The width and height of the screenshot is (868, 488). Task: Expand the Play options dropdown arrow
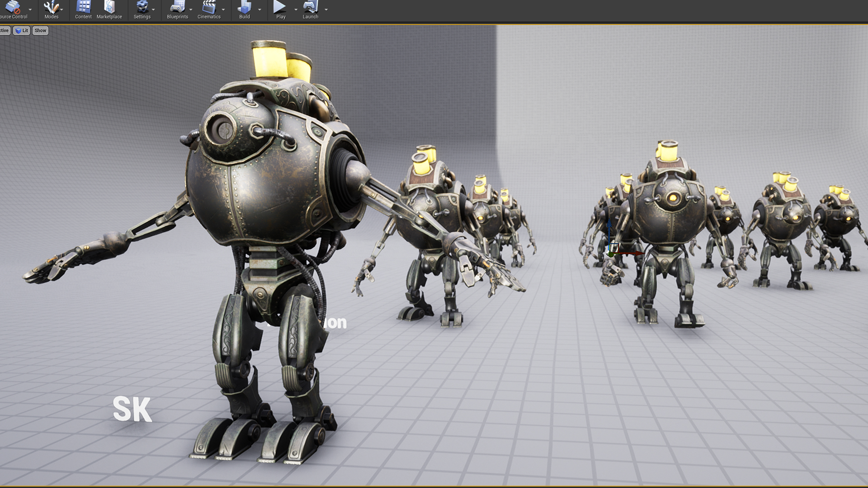click(296, 10)
